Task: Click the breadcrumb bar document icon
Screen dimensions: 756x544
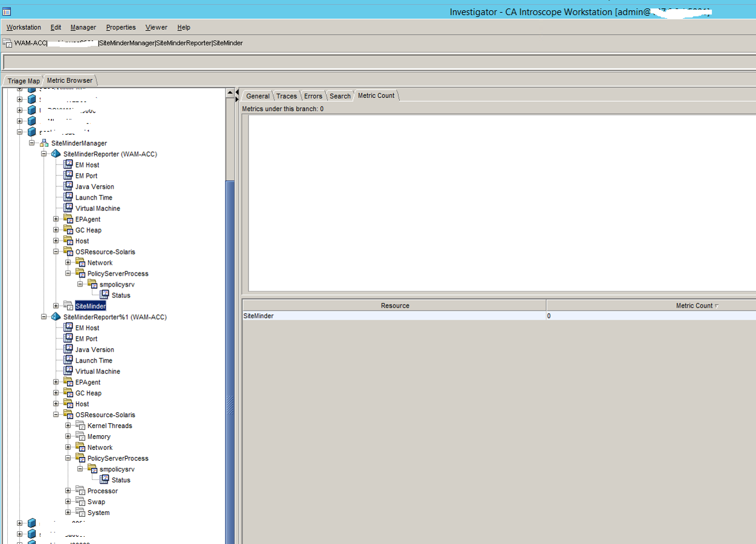Action: [6, 43]
